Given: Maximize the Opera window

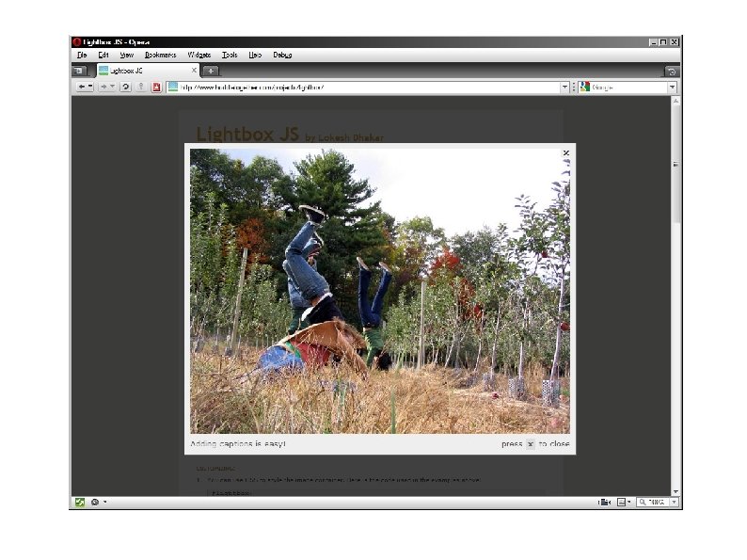Looking at the screenshot, I should [663, 42].
